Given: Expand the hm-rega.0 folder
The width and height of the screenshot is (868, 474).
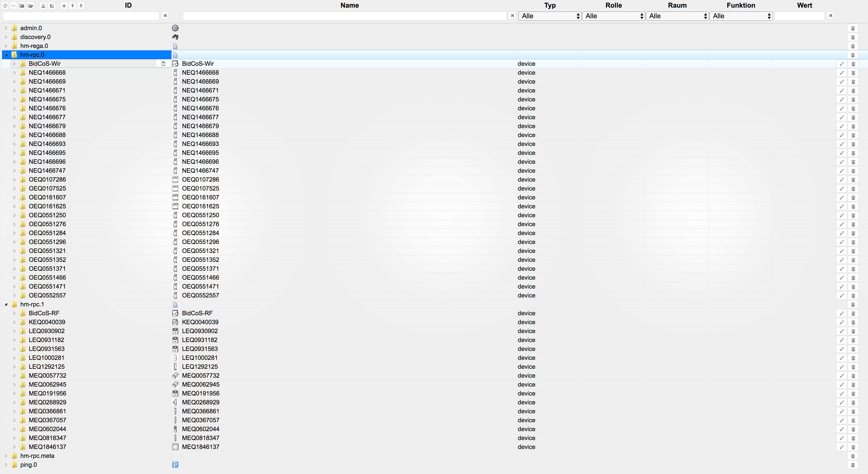Looking at the screenshot, I should [6, 46].
